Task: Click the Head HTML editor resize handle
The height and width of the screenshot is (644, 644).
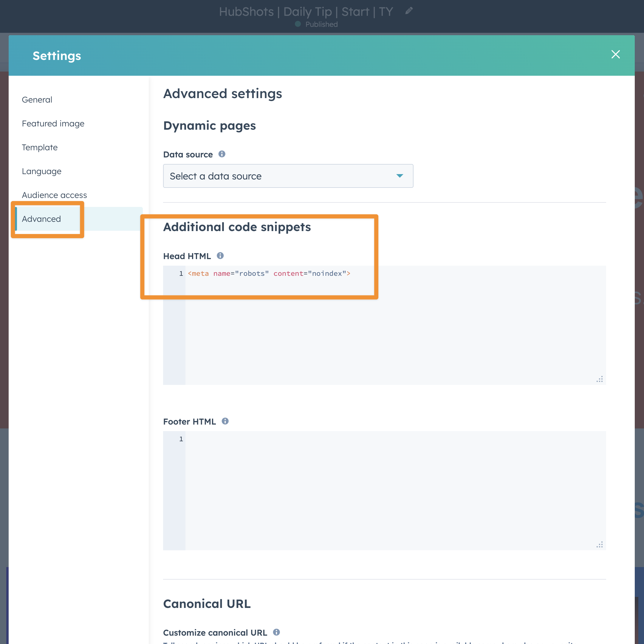Action: [x=599, y=379]
